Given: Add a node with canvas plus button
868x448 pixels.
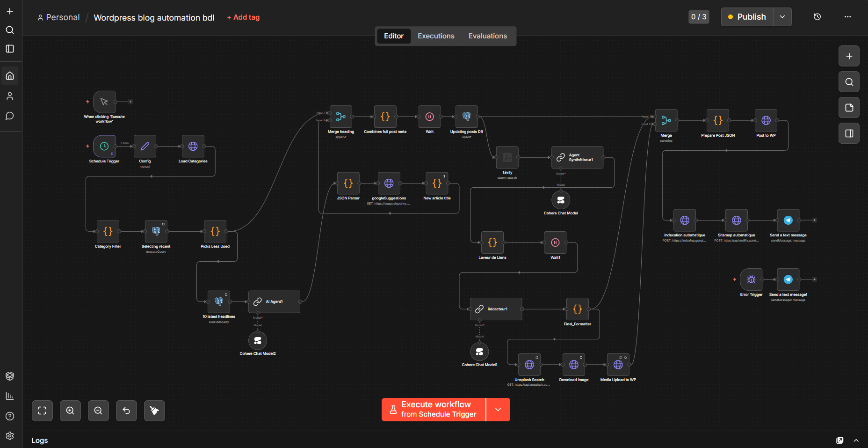Looking at the screenshot, I should (849, 56).
